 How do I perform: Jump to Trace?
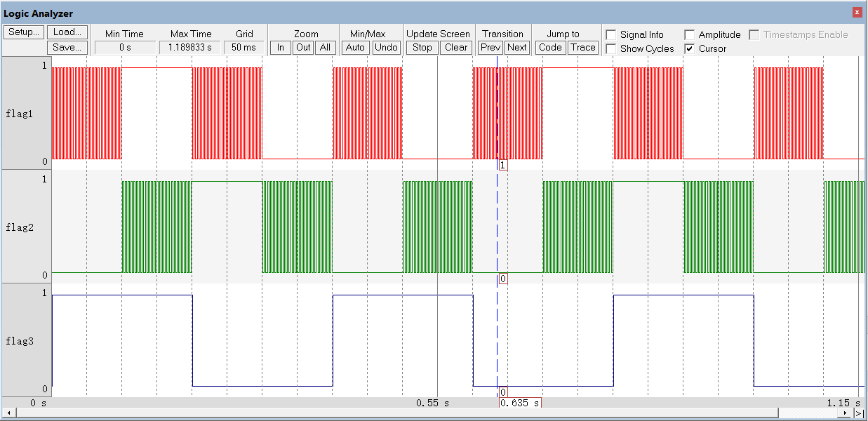click(582, 48)
